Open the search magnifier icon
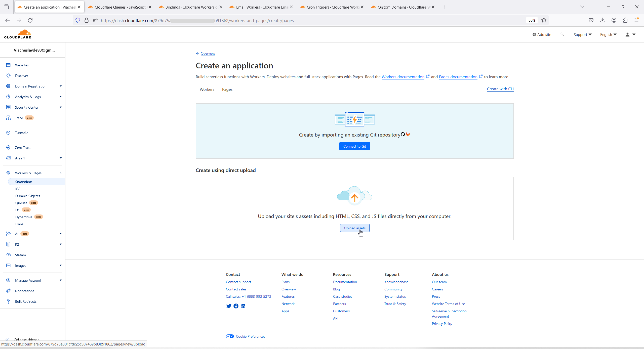Screen dimensions: 644x349 (x=562, y=34)
